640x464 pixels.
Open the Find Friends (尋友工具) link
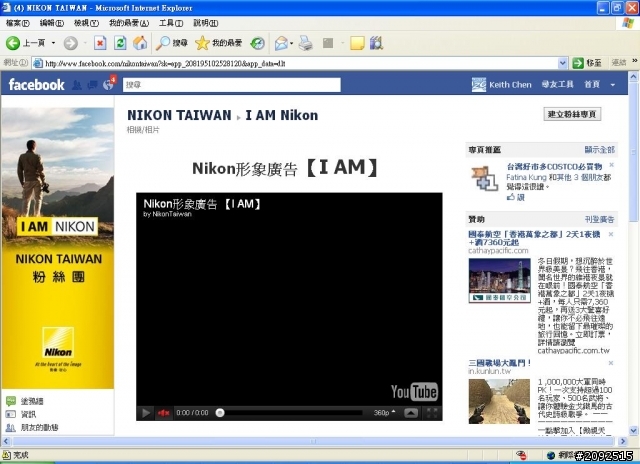coord(558,84)
